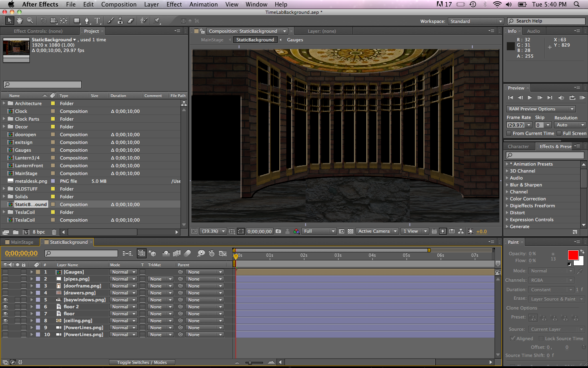Select the Hand tool
This screenshot has width=588, height=368.
coord(19,20)
